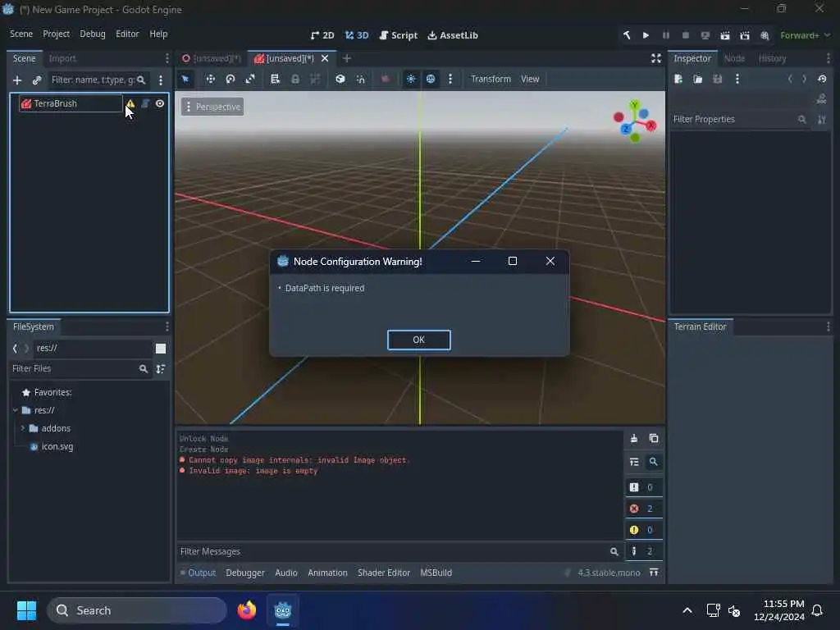Add a new node with plus icon
Viewport: 840px width, 630px height.
(x=17, y=80)
